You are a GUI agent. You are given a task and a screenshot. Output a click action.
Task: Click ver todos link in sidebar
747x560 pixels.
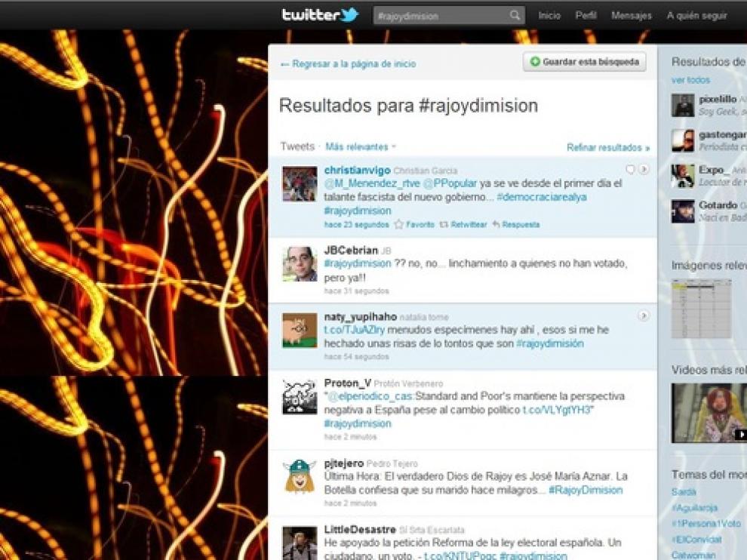[x=690, y=80]
